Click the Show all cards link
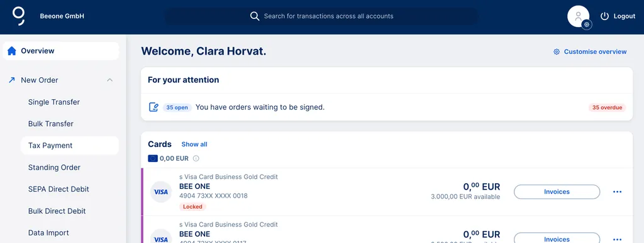644x243 pixels. click(x=194, y=144)
